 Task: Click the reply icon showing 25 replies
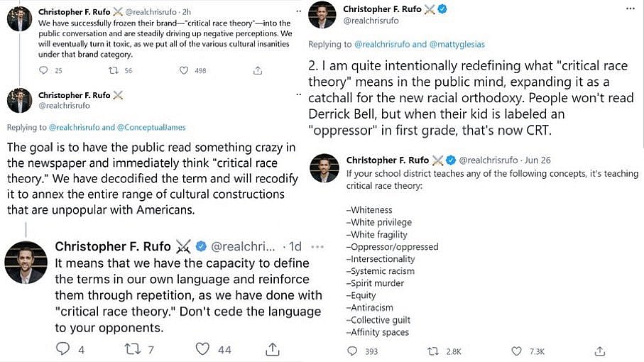[x=43, y=70]
